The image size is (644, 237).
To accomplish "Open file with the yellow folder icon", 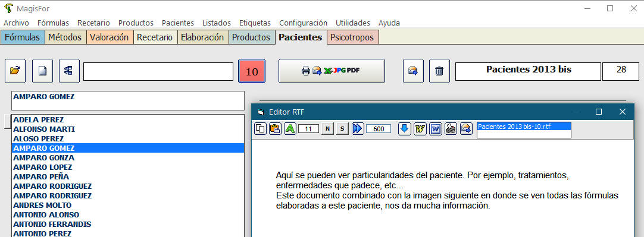I will (x=15, y=71).
